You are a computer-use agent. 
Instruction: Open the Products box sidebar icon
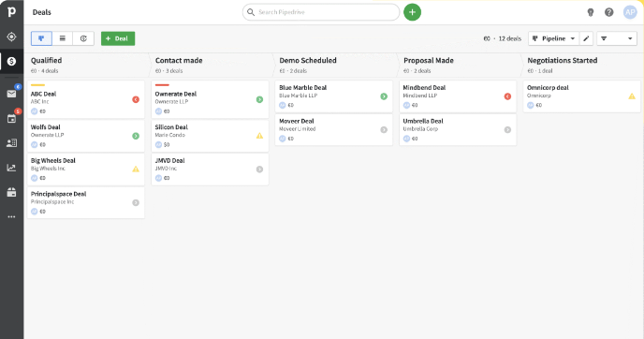(11, 192)
